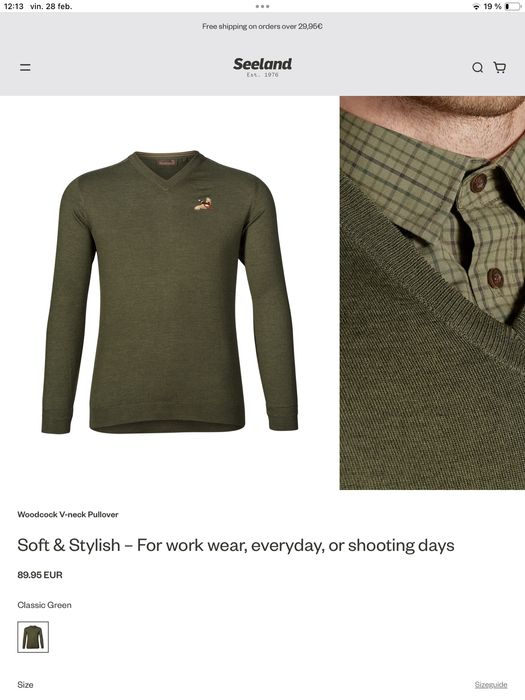View the collar close-up product image

tap(432, 293)
